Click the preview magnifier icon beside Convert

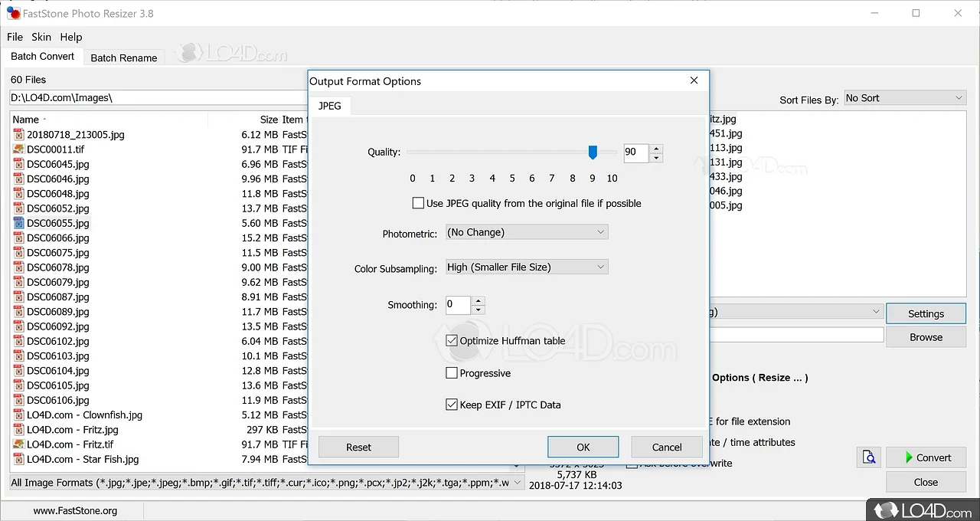869,457
